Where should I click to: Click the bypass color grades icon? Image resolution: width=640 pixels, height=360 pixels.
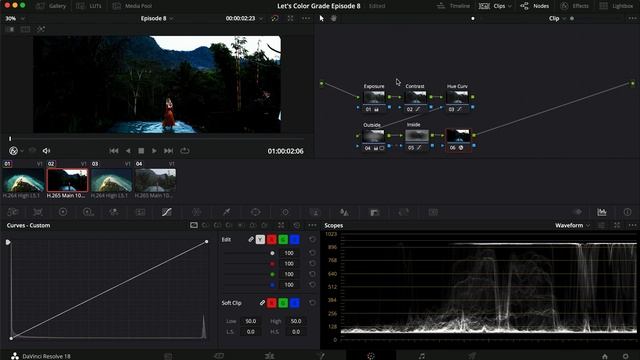(x=275, y=18)
